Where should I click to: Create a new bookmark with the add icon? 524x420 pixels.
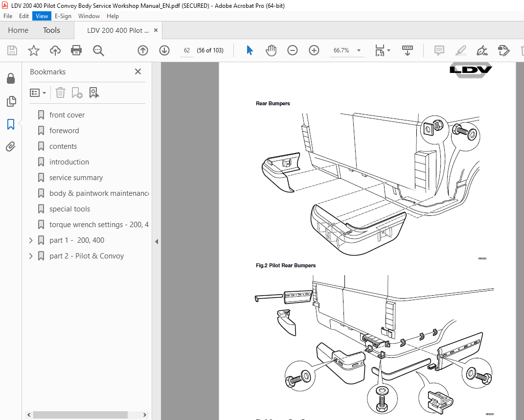pos(77,93)
